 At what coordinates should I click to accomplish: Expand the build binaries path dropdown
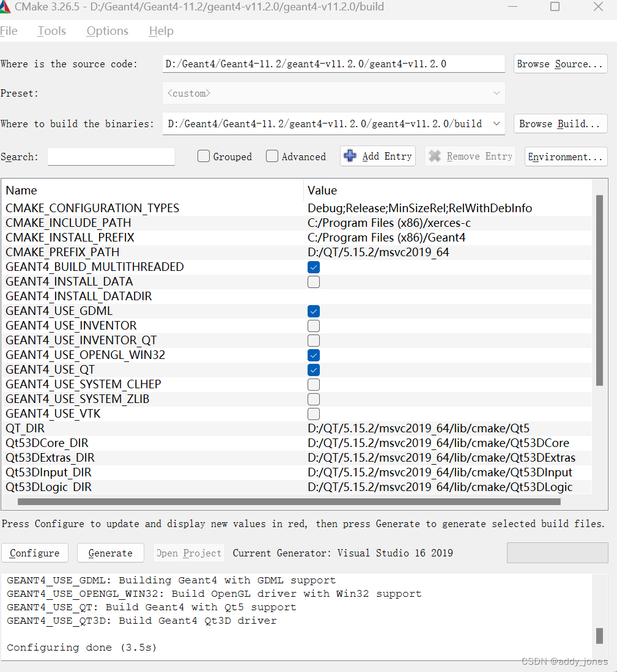[497, 124]
